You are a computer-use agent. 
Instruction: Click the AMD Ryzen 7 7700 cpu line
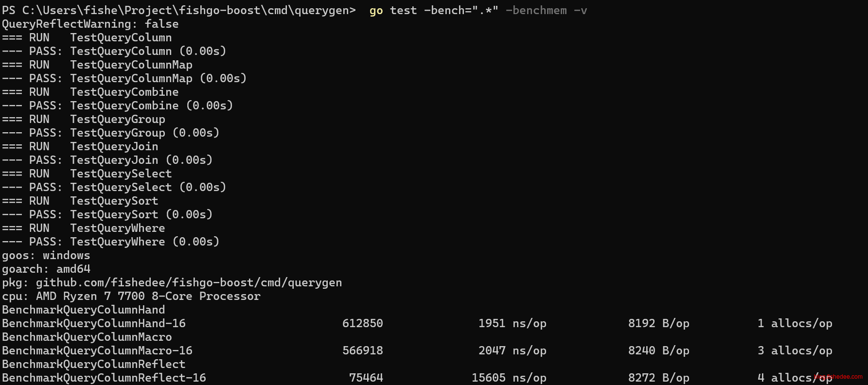click(131, 296)
